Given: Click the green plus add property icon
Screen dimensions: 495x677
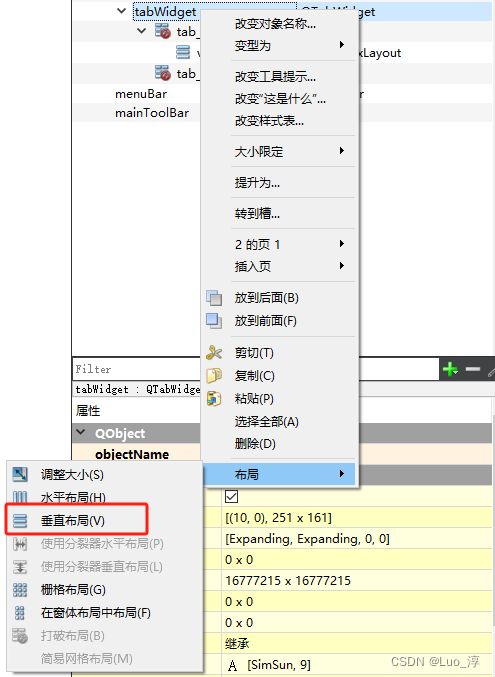Looking at the screenshot, I should [x=450, y=369].
